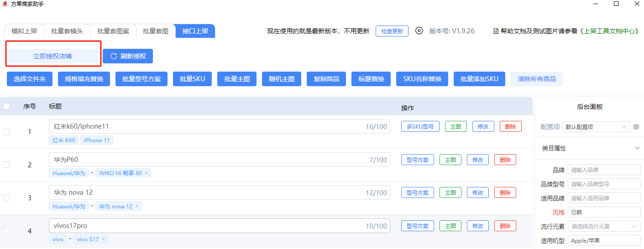Image resolution: width=644 pixels, height=249 pixels.
Task: Click the 红米 K60 tag
Action: tap(64, 140)
